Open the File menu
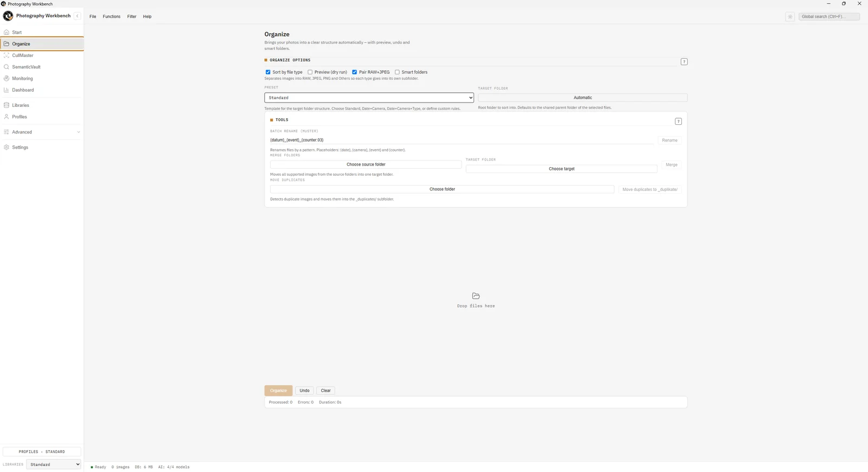Image resolution: width=868 pixels, height=472 pixels. (x=93, y=17)
